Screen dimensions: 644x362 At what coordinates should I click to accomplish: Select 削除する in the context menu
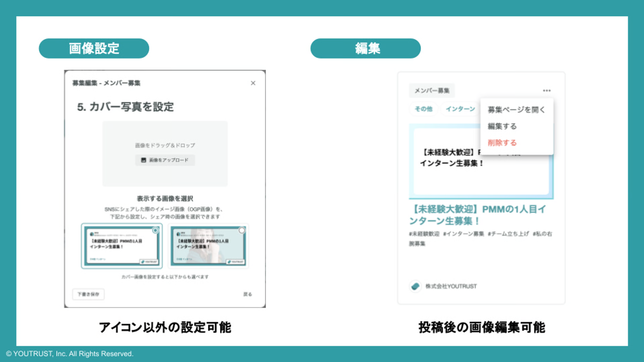click(502, 142)
